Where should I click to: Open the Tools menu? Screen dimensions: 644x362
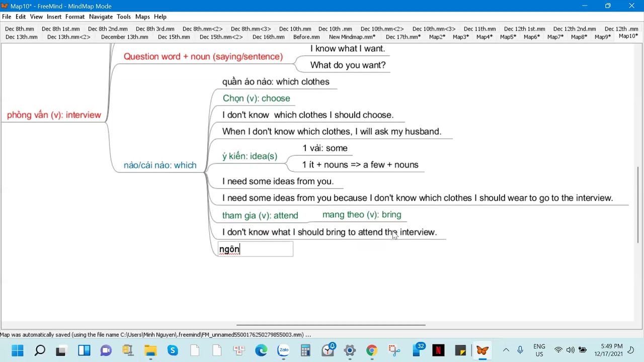coord(124,17)
